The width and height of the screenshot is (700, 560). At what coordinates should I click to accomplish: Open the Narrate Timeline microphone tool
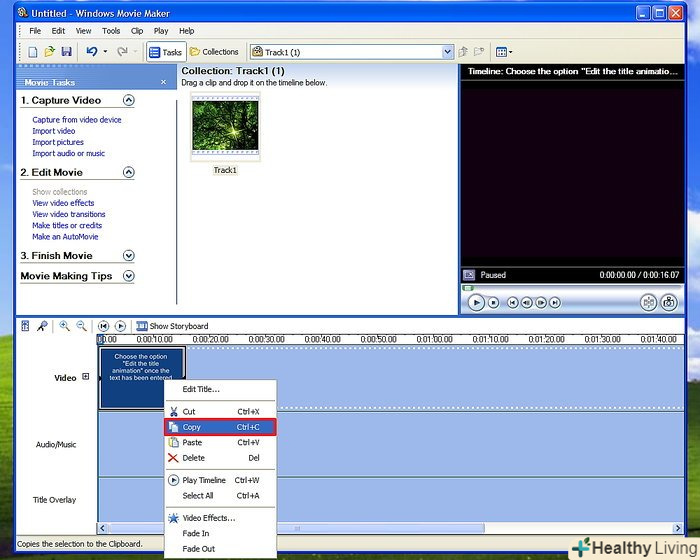(42, 326)
